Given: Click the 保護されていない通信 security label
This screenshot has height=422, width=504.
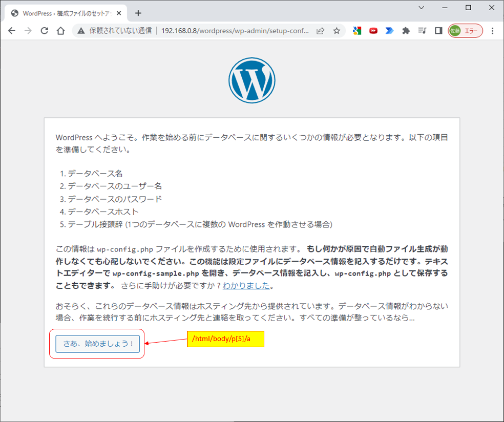Looking at the screenshot, I should click(120, 31).
